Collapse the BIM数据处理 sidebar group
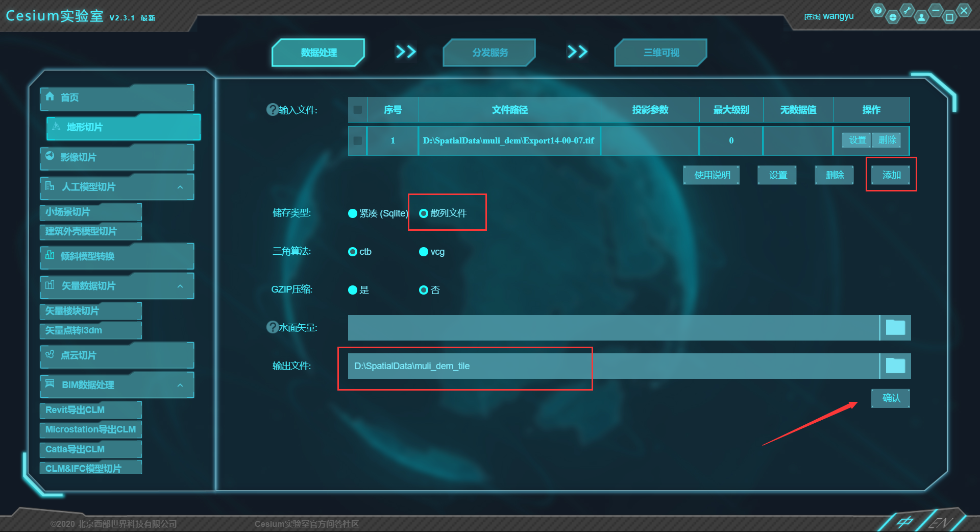This screenshot has height=532, width=980. 180,385
